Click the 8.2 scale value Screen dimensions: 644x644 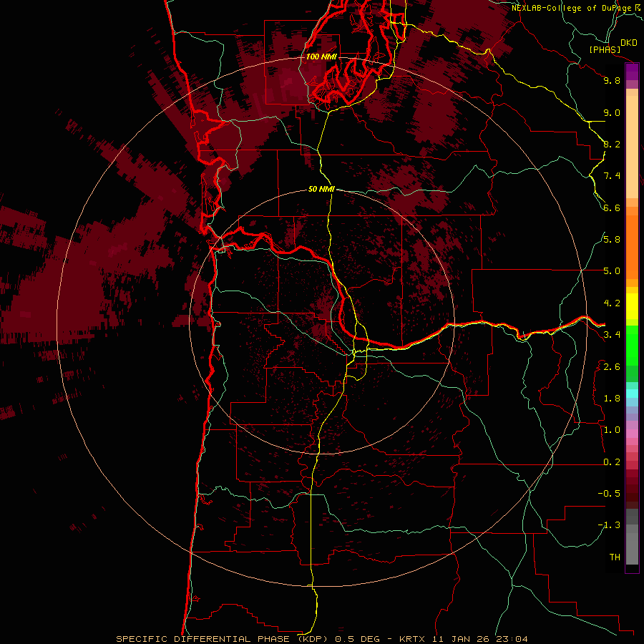point(612,144)
